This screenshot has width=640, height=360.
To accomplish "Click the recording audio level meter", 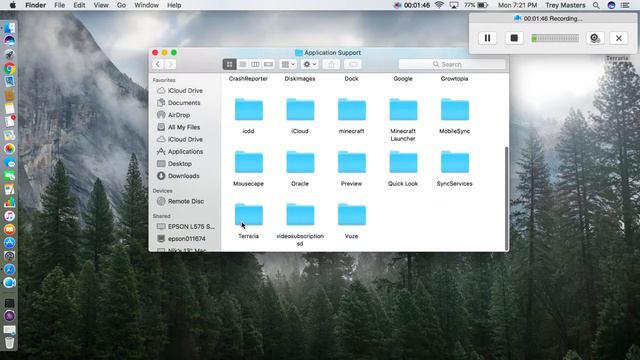I will pos(555,38).
